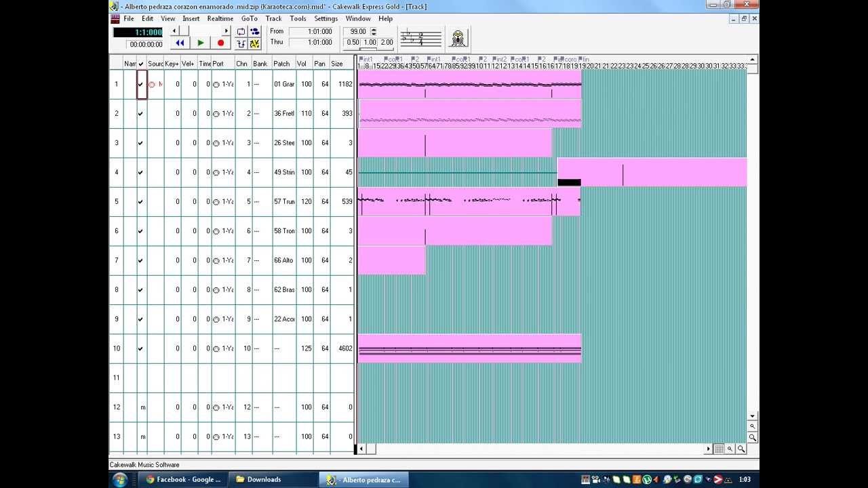Click the coro marker in the timeline ruler

tap(568, 60)
